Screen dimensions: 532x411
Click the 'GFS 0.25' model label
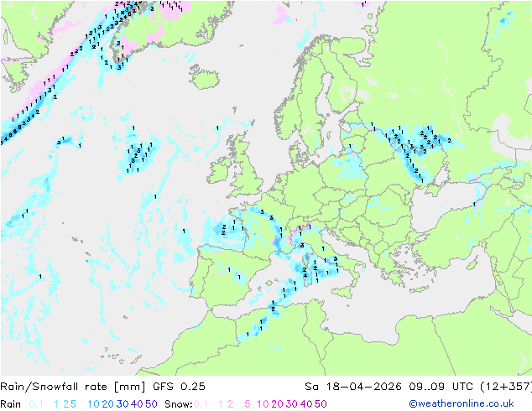click(179, 387)
